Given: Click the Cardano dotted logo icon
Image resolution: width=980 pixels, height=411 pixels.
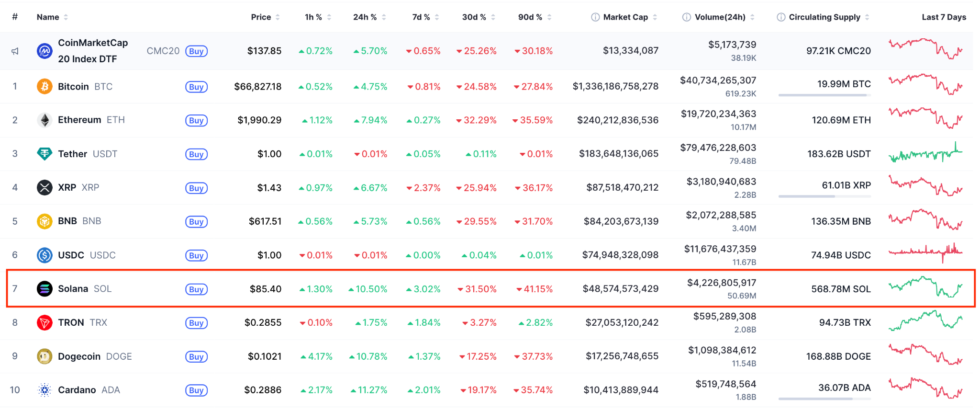Looking at the screenshot, I should pyautogui.click(x=45, y=390).
